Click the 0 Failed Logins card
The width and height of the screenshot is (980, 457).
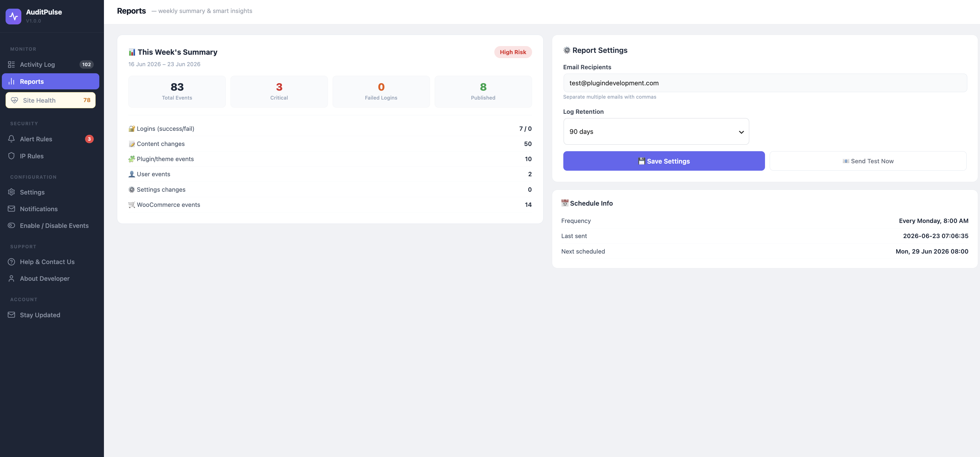(381, 92)
